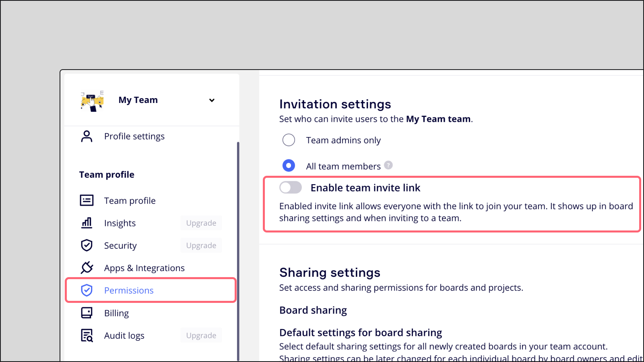Open the team switcher via My Team name
The width and height of the screenshot is (644, 362).
[x=138, y=100]
